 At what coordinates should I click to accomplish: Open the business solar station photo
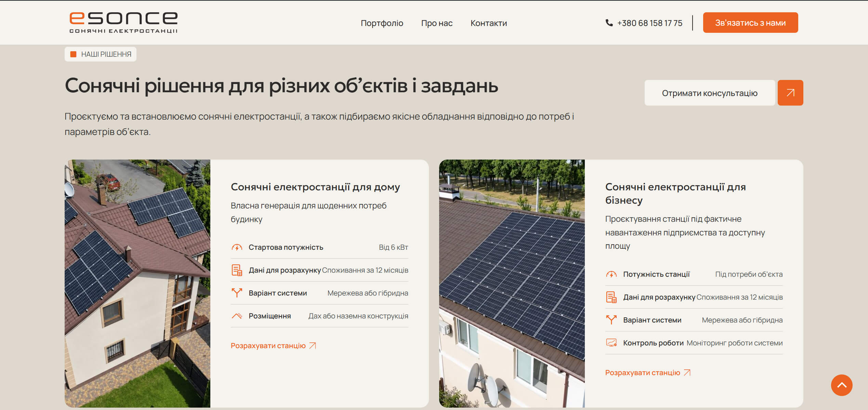click(x=512, y=283)
